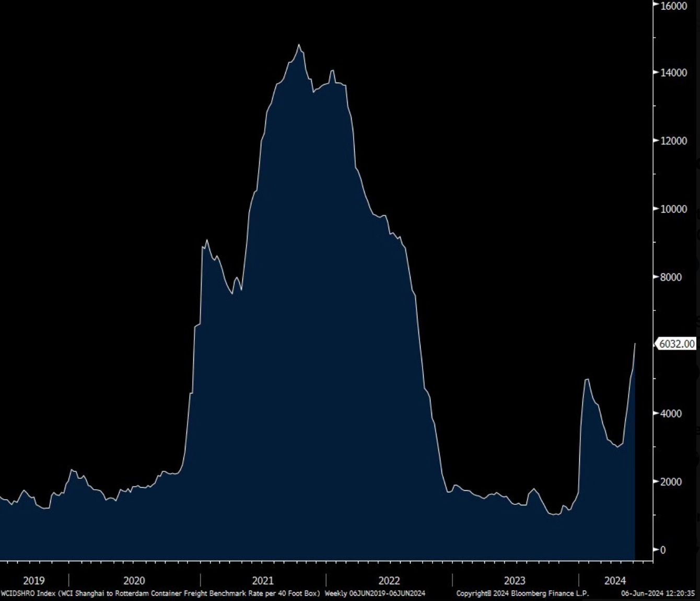
Task: Click the 06-Jun-2024 12:20:35 timestamp
Action: (658, 594)
